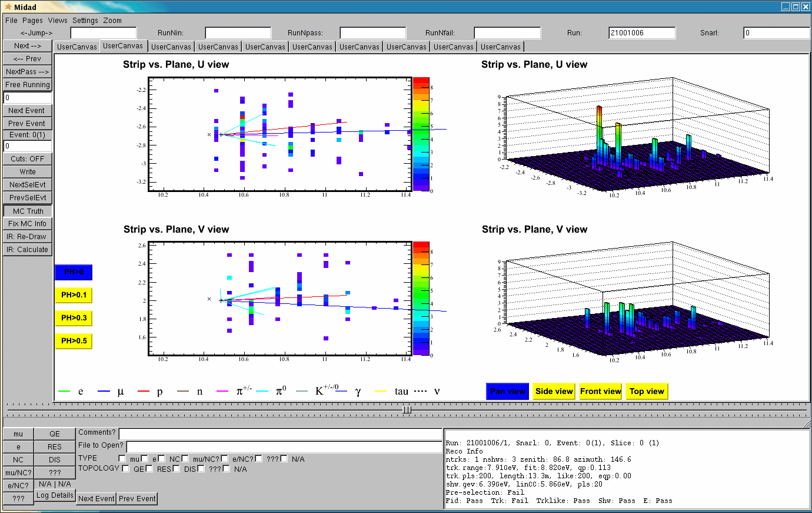Click Prev Event button beside bottom Next Event

137,499
